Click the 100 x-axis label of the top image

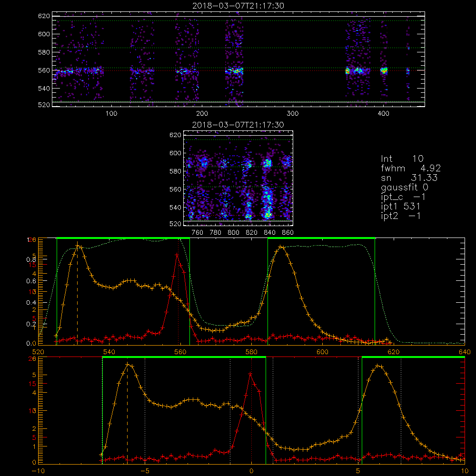click(x=111, y=114)
